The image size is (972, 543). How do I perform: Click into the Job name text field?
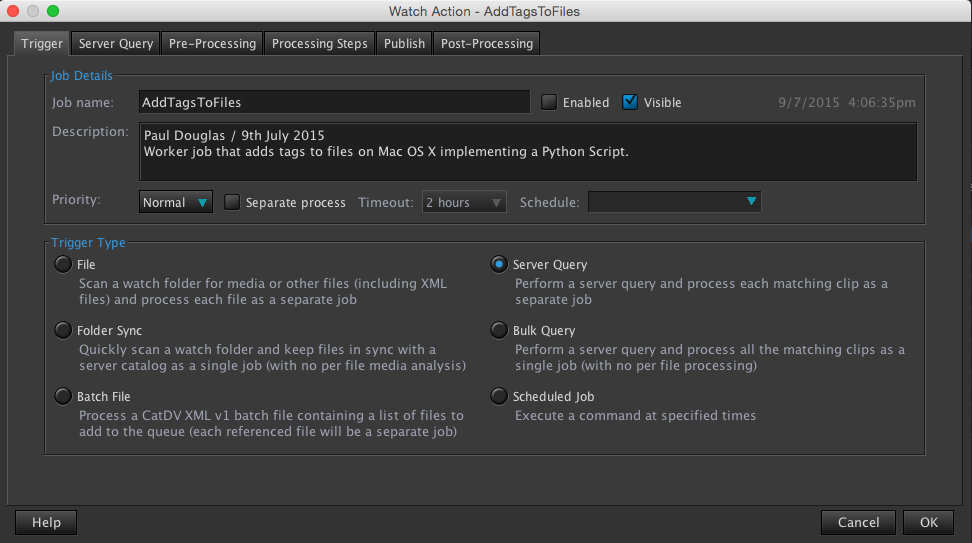[334, 102]
